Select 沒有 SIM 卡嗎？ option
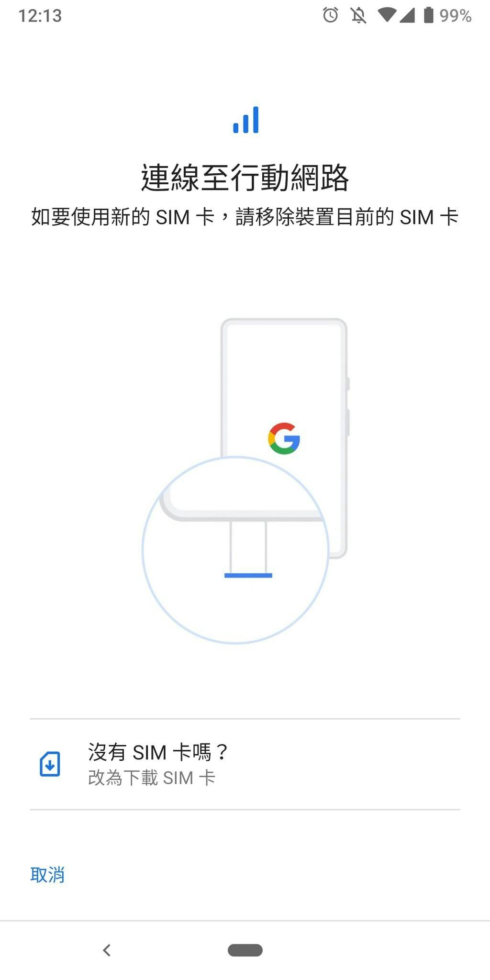Screen dimensions: 490x980 (x=245, y=764)
